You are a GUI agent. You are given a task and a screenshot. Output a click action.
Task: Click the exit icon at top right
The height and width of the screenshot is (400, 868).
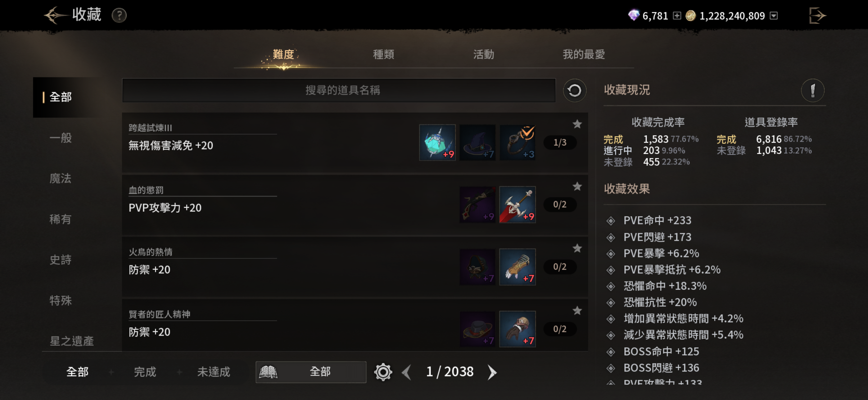817,16
